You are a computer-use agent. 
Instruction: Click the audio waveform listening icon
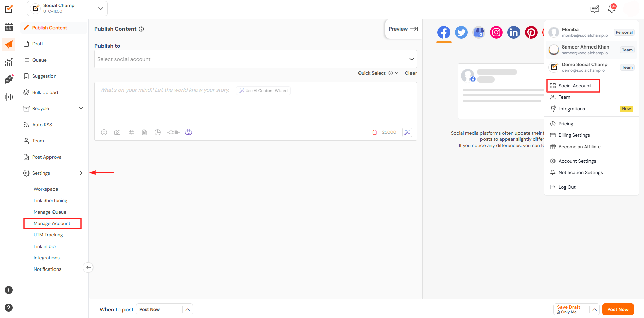[x=9, y=97]
